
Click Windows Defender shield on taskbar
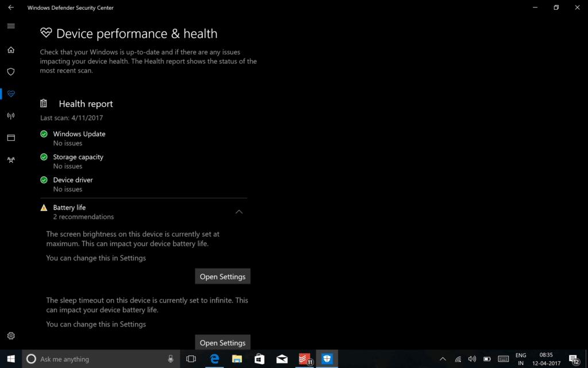(x=327, y=359)
